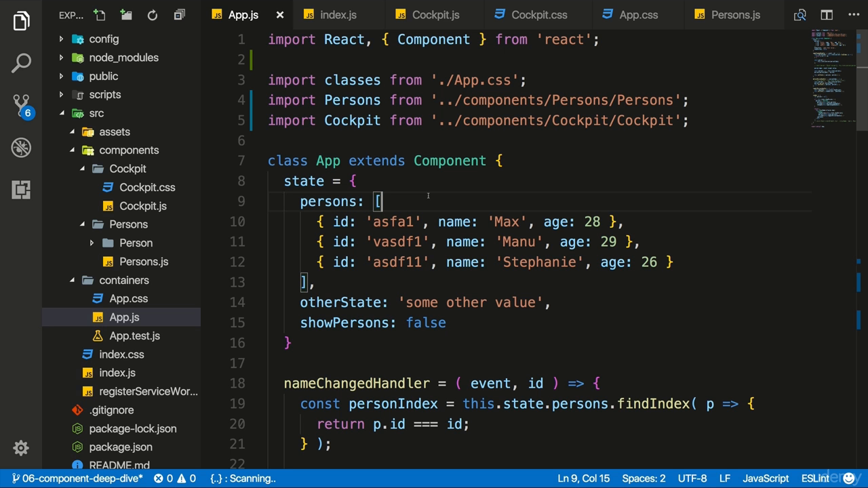The image size is (868, 488).
Task: Open changes icon in editor title bar
Action: [x=800, y=15]
